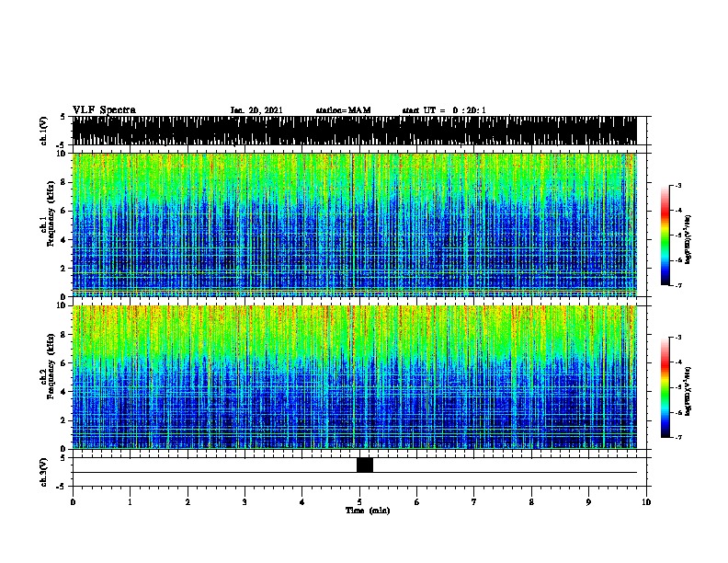Click the time axis tick label '10'
This screenshot has width=728, height=563.
coord(646,502)
